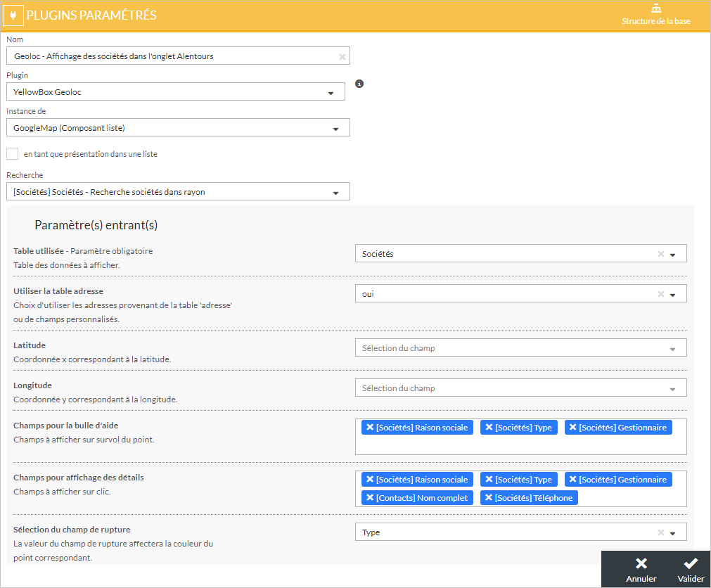Remove the [Sociétés] Téléphone tag

[489, 498]
